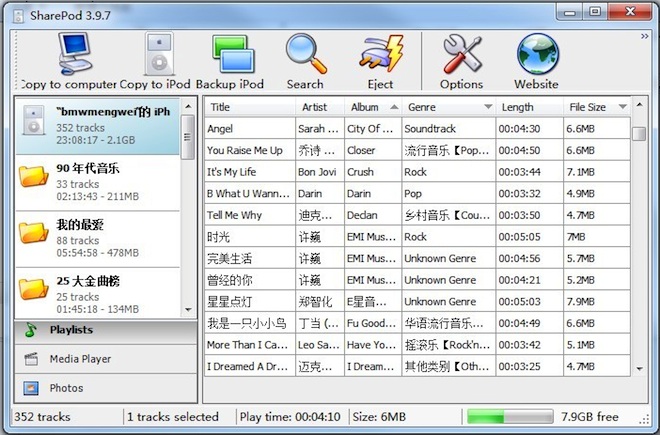Click the Crush album cell
The image size is (660, 435).
(373, 172)
